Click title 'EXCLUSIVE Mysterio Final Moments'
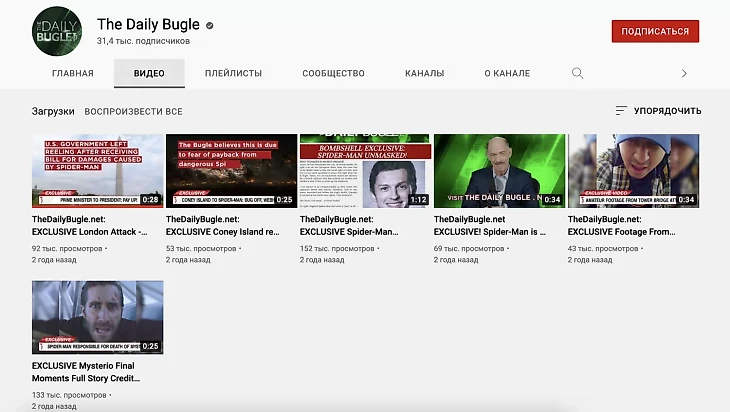The image size is (730, 412). click(x=86, y=372)
